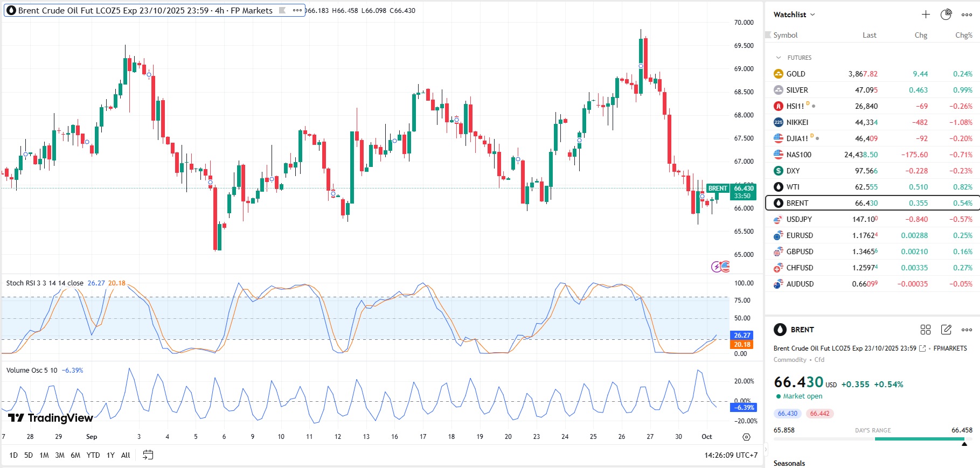The width and height of the screenshot is (980, 468).
Task: Click the lightning event marker on the chart
Action: click(x=717, y=267)
